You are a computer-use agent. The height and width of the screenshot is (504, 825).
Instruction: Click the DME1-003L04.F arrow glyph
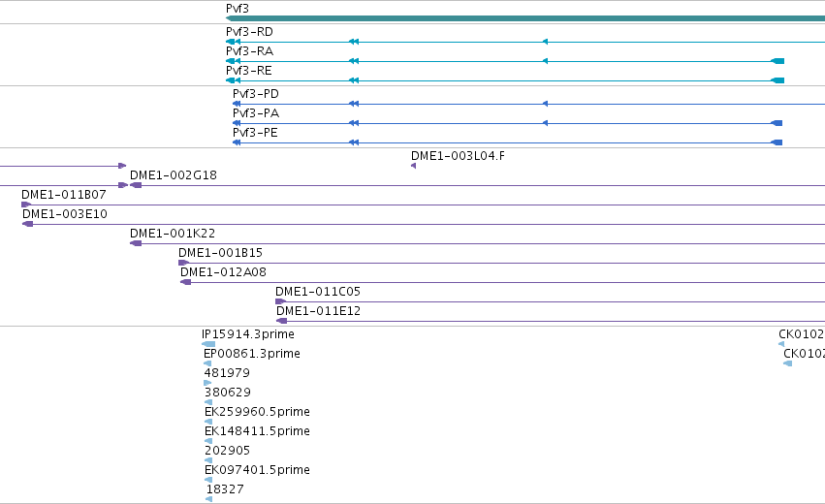coord(414,166)
